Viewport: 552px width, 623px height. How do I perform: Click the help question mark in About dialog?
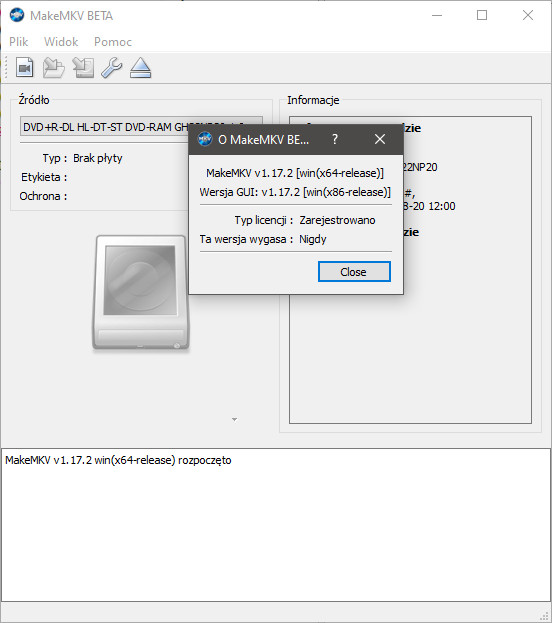pyautogui.click(x=335, y=139)
